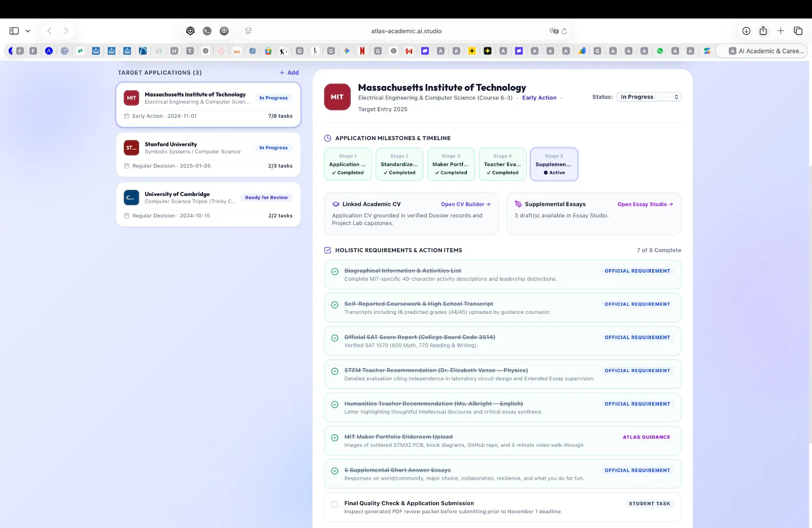The image size is (812, 528).
Task: Show the tab overview
Action: (x=798, y=31)
